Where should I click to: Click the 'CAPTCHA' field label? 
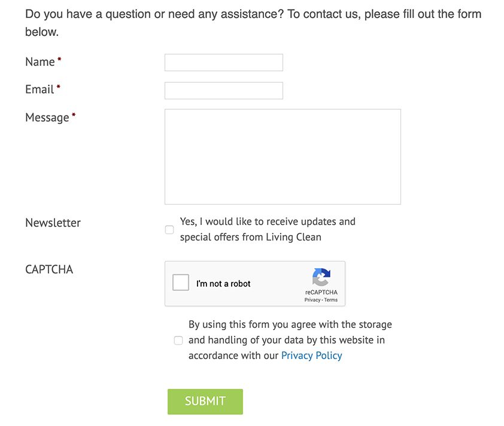click(x=49, y=269)
